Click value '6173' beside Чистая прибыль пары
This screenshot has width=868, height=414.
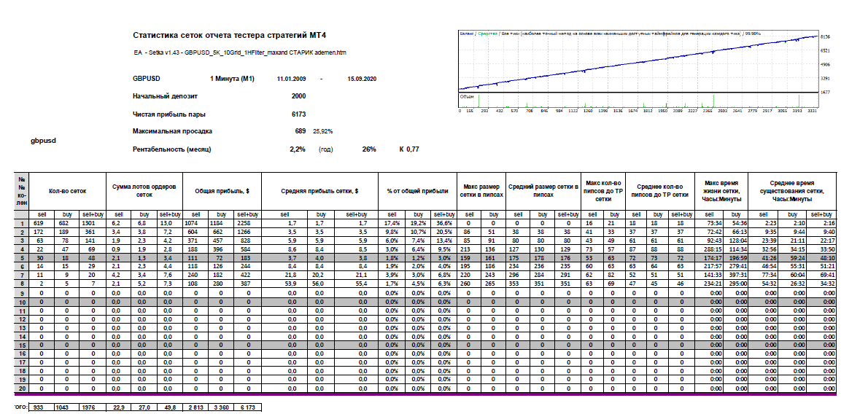point(298,114)
